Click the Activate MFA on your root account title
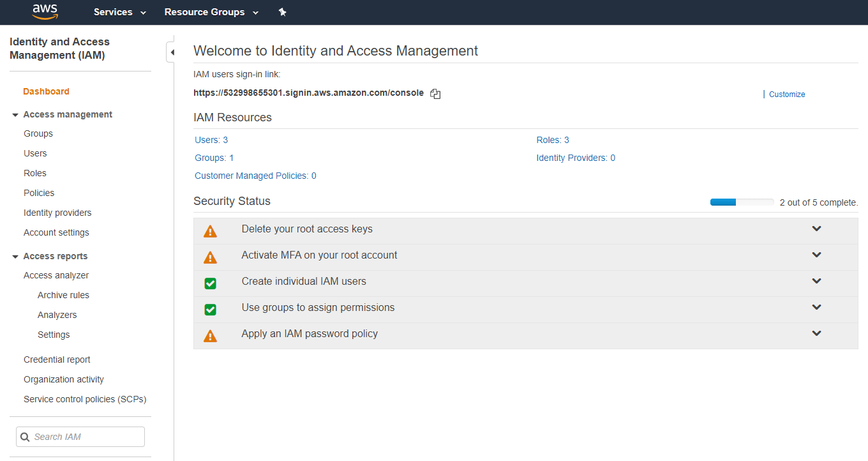868x461 pixels. 319,255
